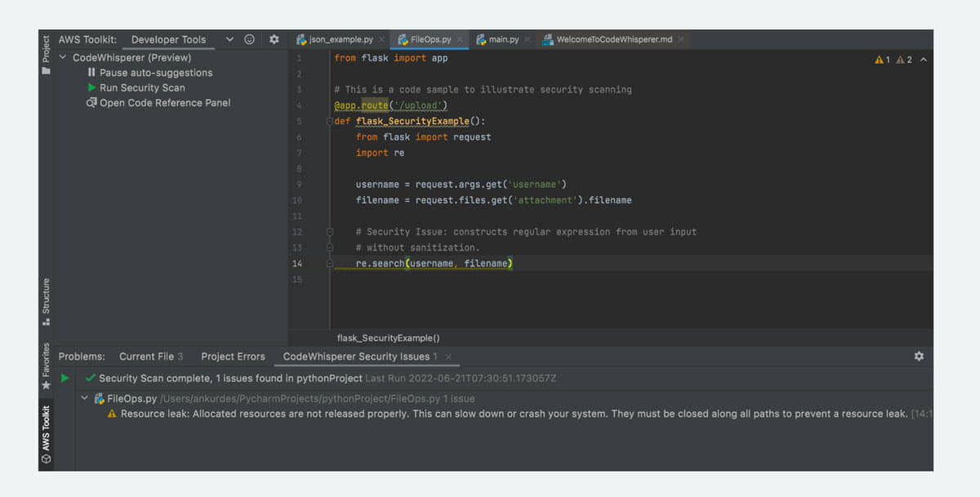This screenshot has width=980, height=497.
Task: Open the Project tool window sidebar tab
Action: (46, 55)
